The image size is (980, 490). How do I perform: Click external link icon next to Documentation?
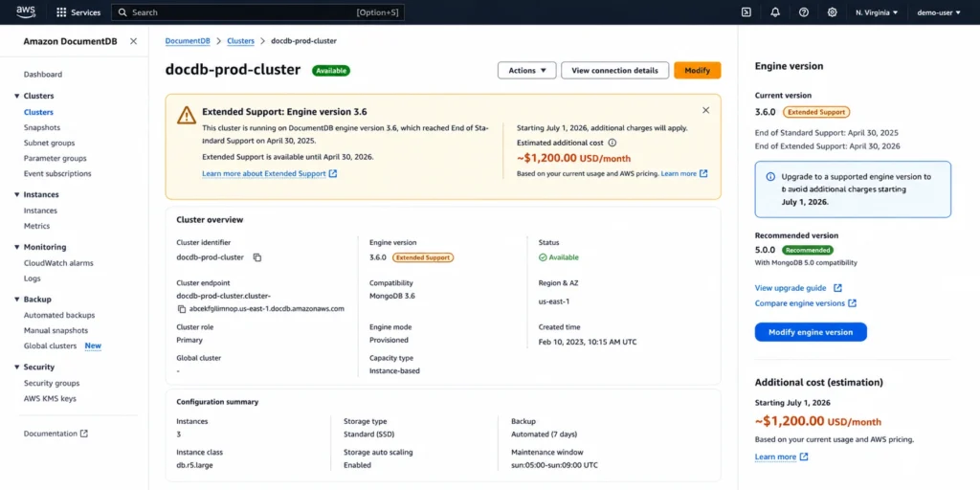(84, 434)
